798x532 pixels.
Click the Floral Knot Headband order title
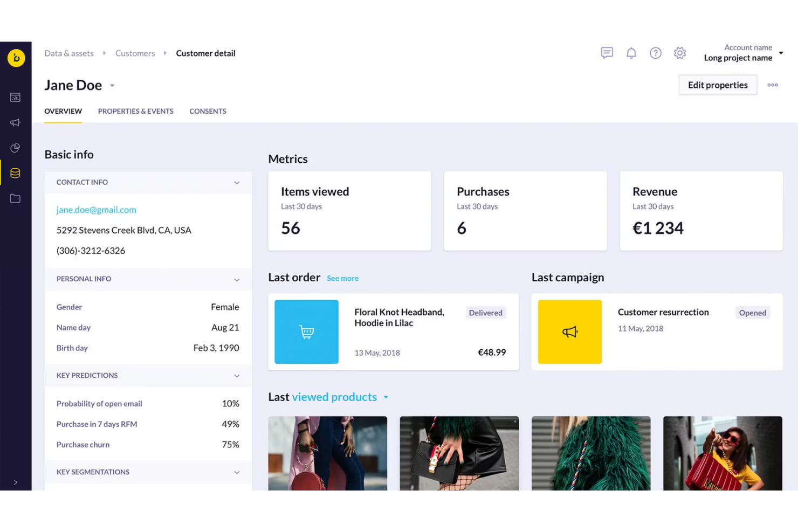point(400,317)
